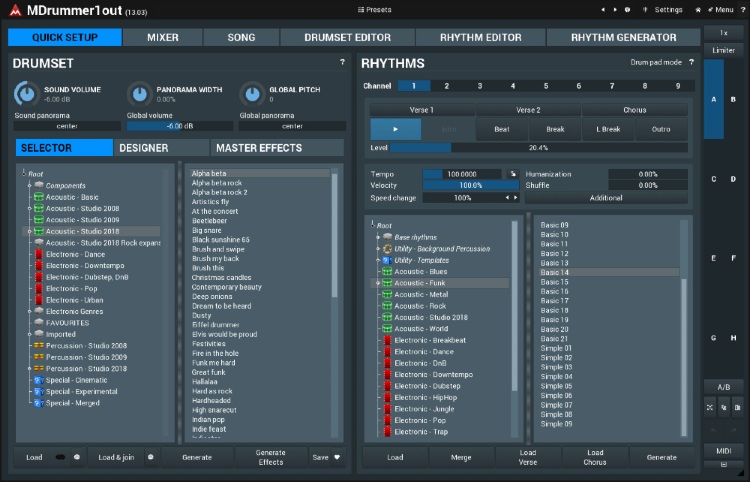Click the previous preset arrow icon
Screen dimensions: 750x482
click(602, 10)
